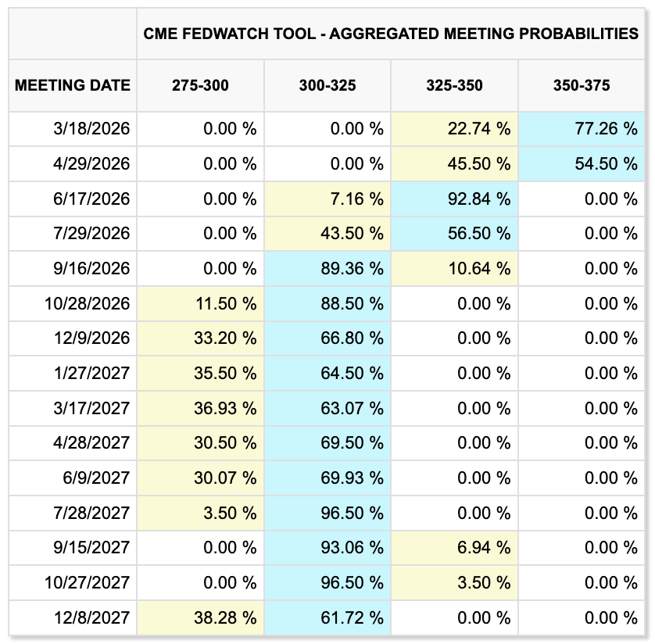655x644 pixels.
Task: Click the 89.36 % cell for 9/16/2026
Action: coord(353,269)
